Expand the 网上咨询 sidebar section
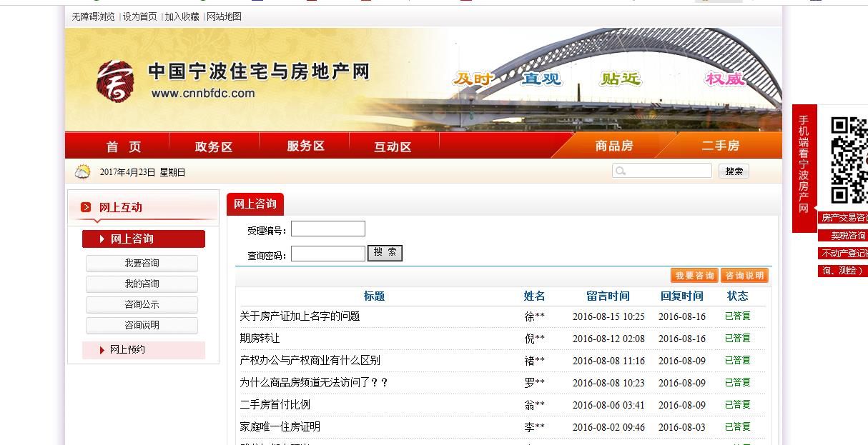The image size is (868, 445). pyautogui.click(x=143, y=239)
